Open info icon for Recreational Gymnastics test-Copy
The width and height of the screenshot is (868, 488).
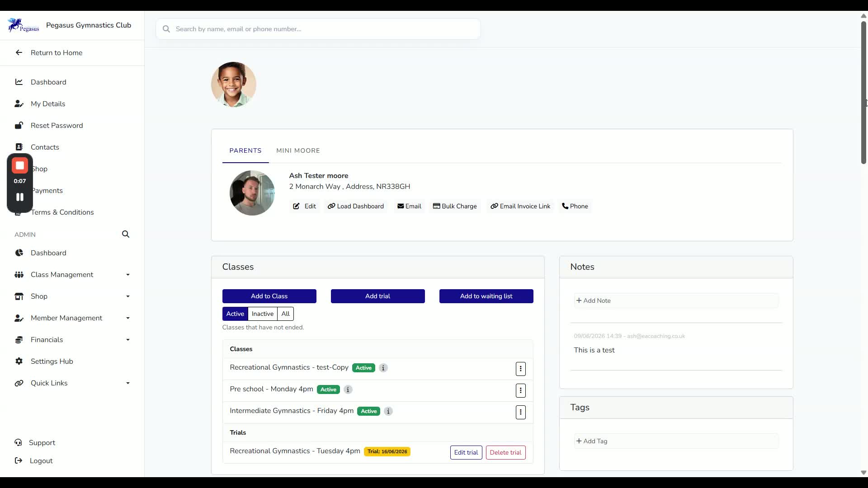coord(383,368)
